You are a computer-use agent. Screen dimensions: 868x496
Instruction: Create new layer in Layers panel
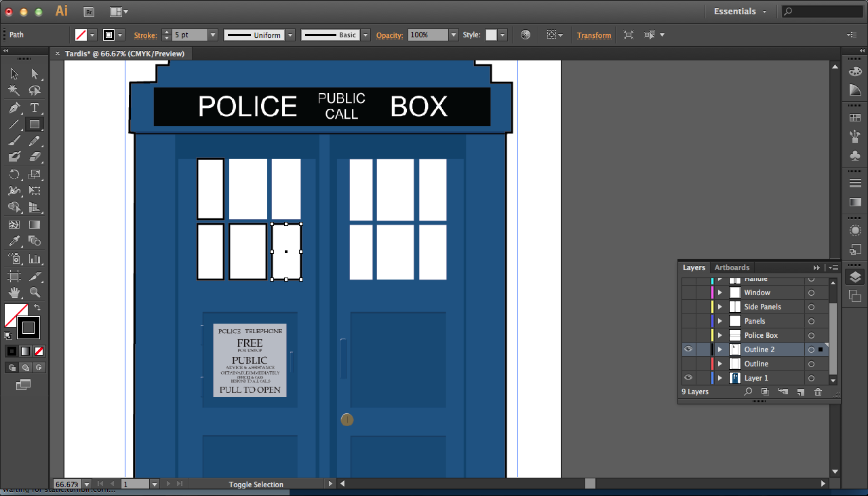click(x=800, y=392)
